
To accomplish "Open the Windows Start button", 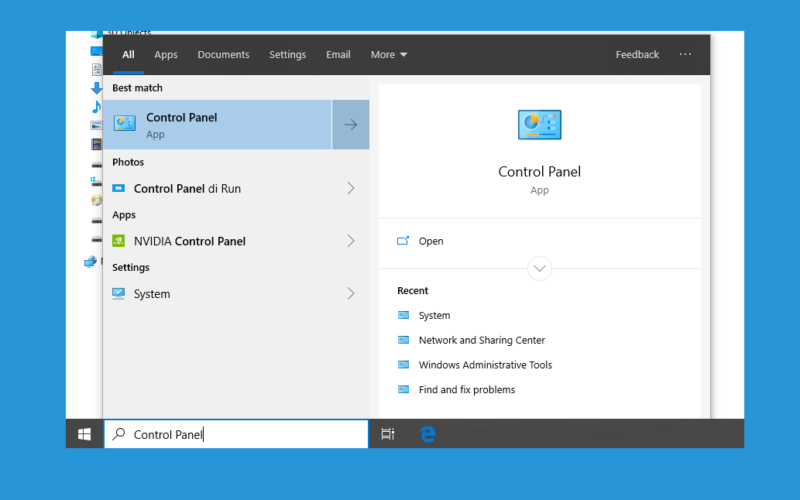I will pos(84,434).
